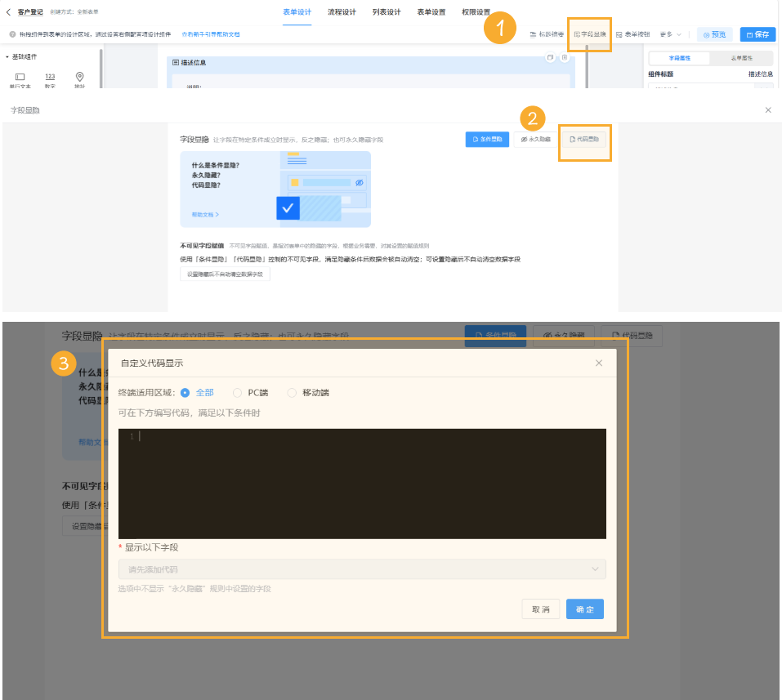Click 确定 to confirm code display
Viewport: 782px width, 700px height.
tap(584, 609)
